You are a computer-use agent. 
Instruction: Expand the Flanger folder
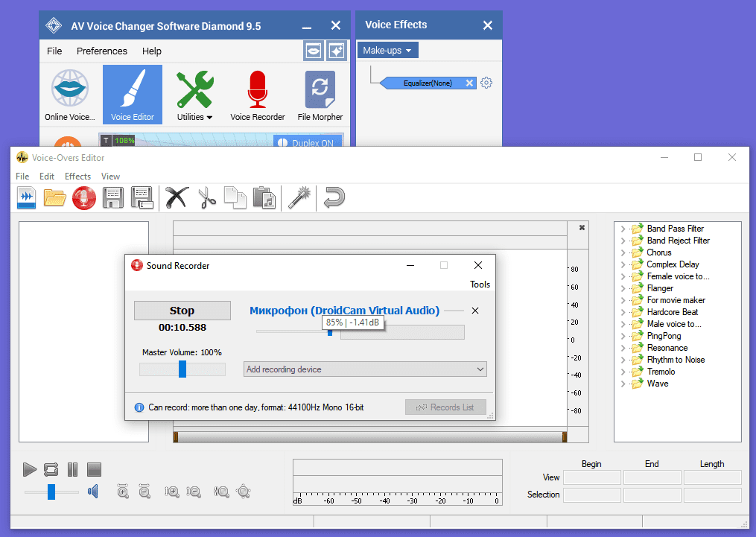(x=623, y=288)
